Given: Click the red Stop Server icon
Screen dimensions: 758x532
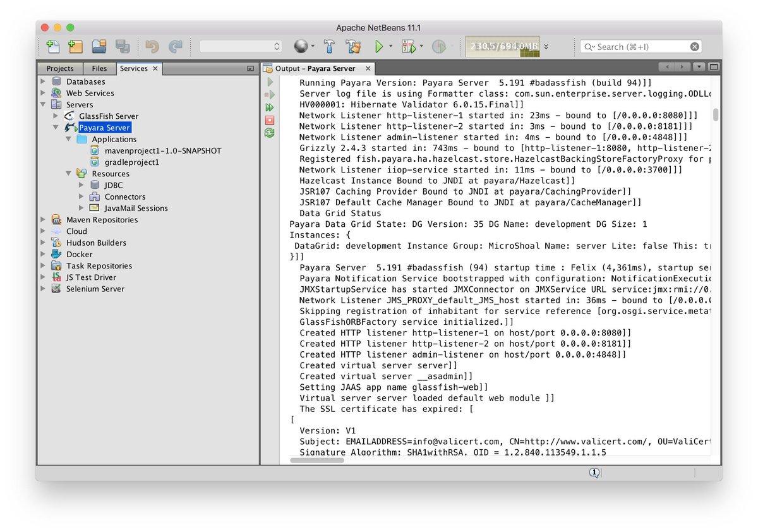Looking at the screenshot, I should click(x=270, y=120).
